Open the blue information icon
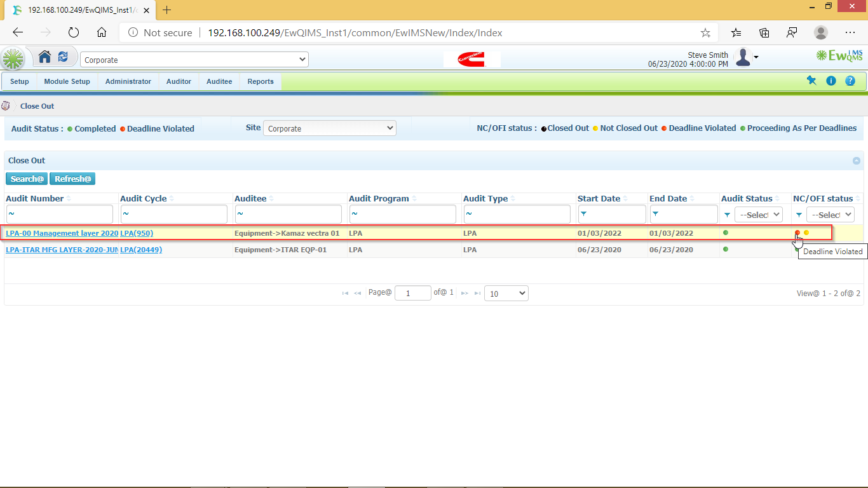The height and width of the screenshot is (488, 868). (x=831, y=81)
